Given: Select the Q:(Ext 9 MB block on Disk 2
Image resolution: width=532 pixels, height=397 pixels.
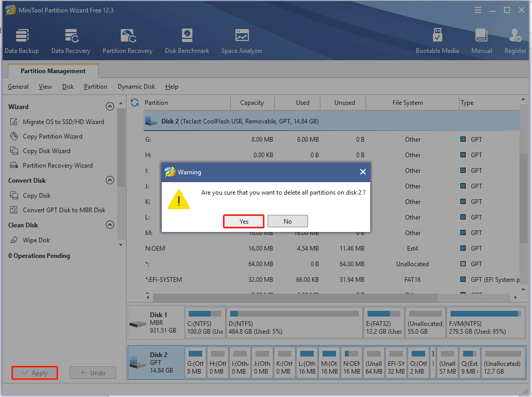Looking at the screenshot, I should 470,362.
